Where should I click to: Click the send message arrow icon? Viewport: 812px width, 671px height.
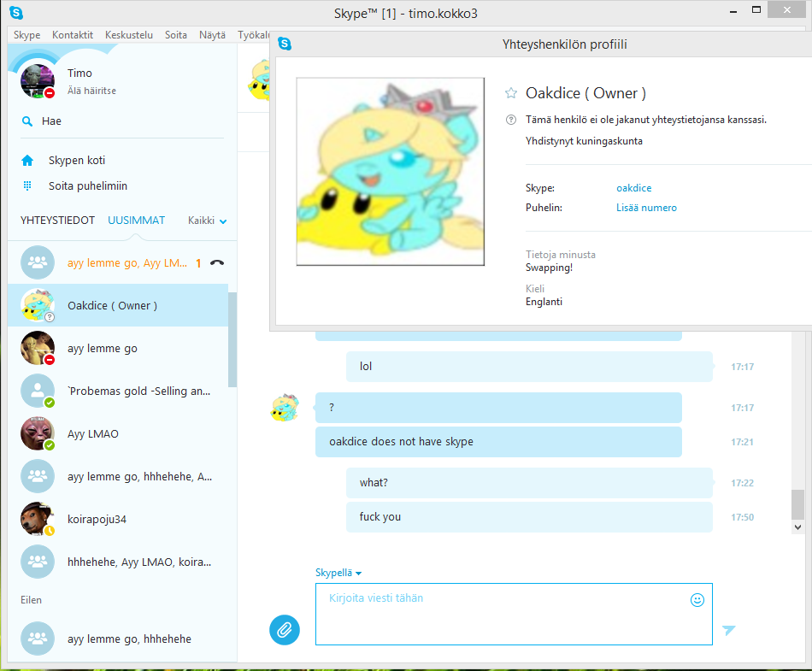[728, 630]
